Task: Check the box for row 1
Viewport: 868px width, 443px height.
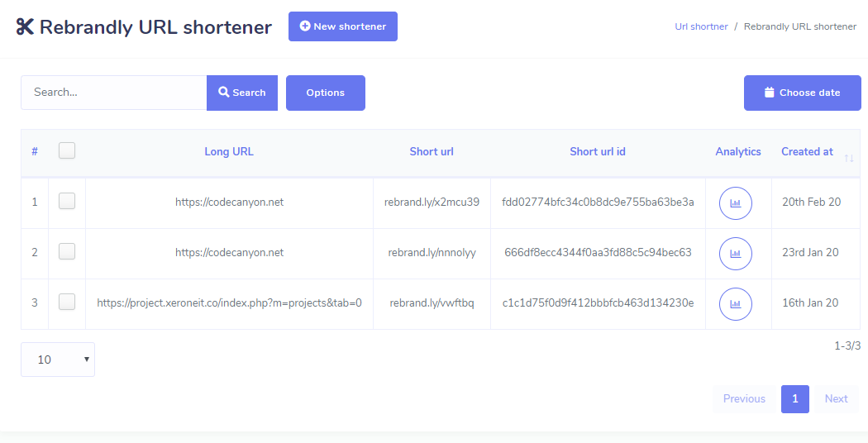Action: click(67, 201)
